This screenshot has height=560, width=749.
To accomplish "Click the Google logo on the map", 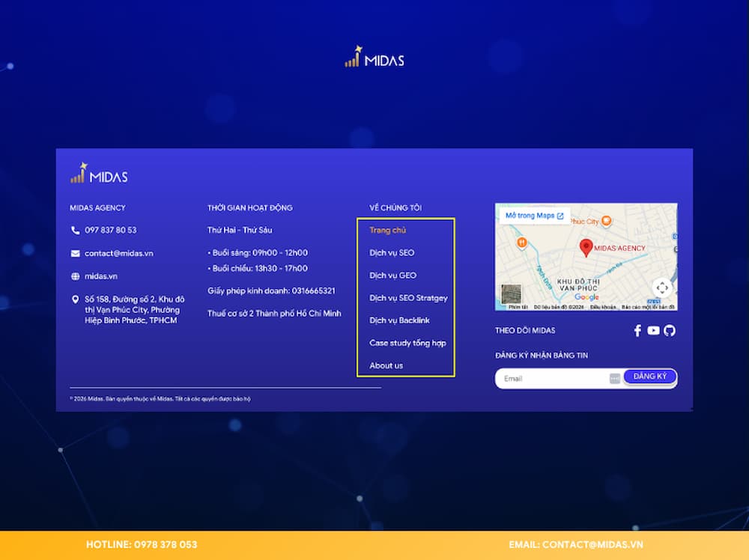I will (586, 297).
